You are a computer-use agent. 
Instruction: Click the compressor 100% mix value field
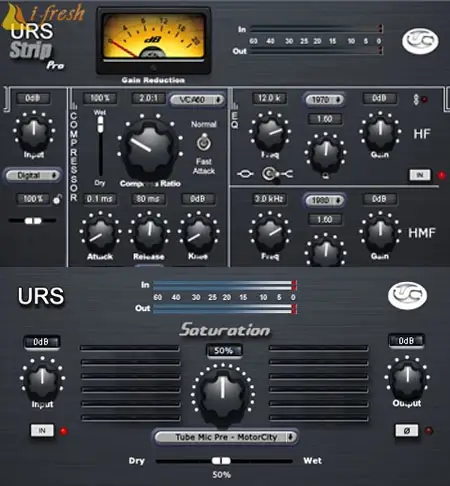(x=100, y=98)
